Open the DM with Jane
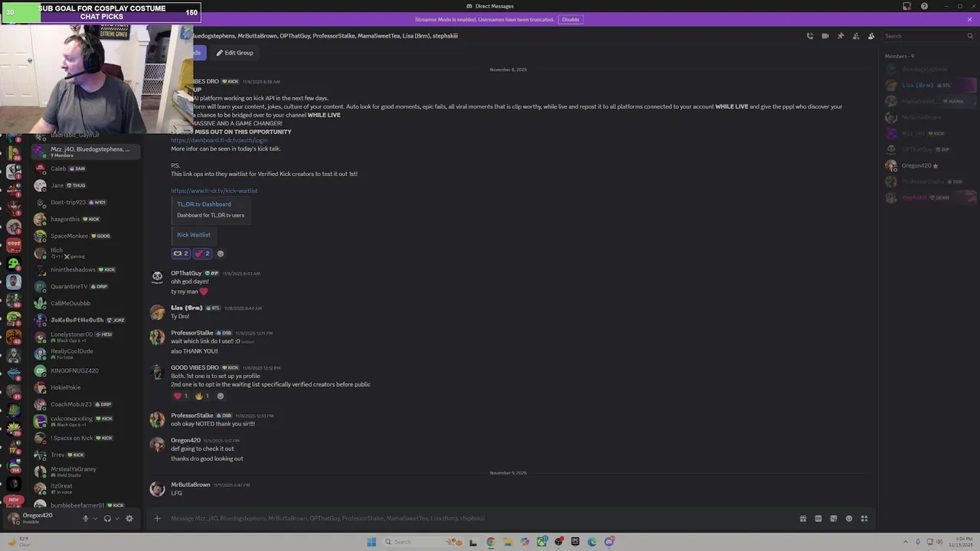980x551 pixels. [85, 185]
